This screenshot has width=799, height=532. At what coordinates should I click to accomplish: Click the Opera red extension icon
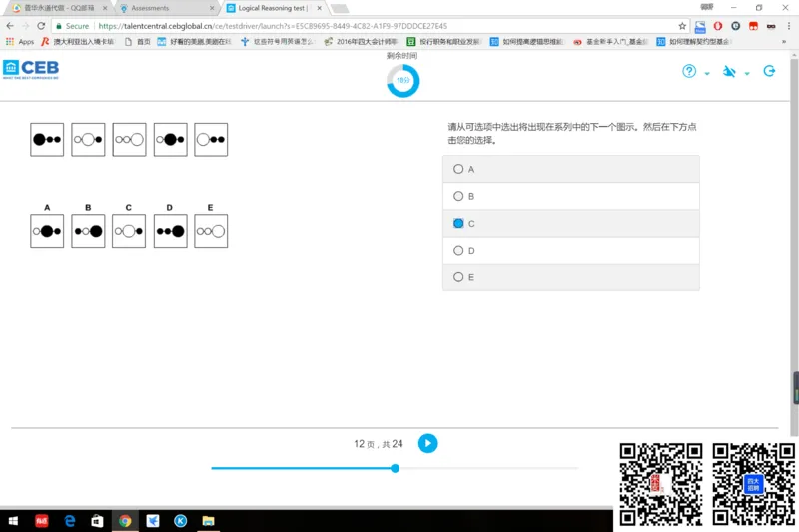717,26
